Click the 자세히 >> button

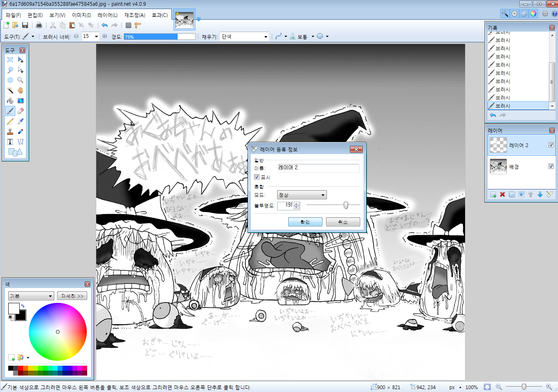[72, 296]
